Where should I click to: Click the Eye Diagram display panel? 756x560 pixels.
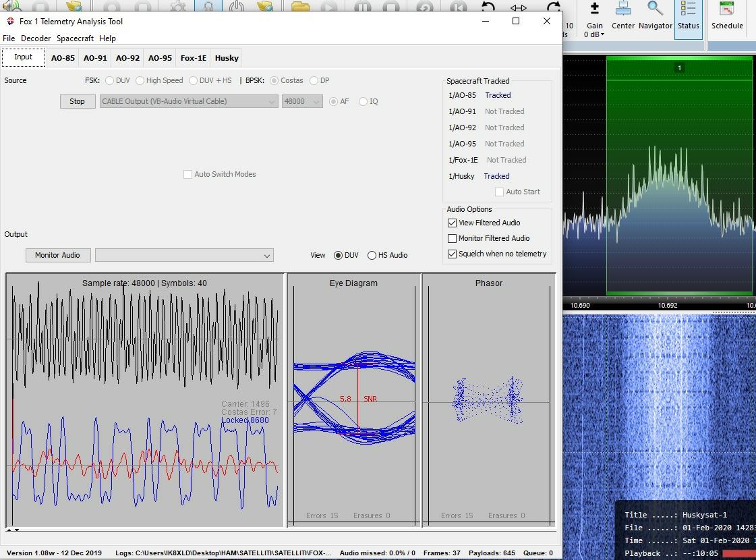354,399
